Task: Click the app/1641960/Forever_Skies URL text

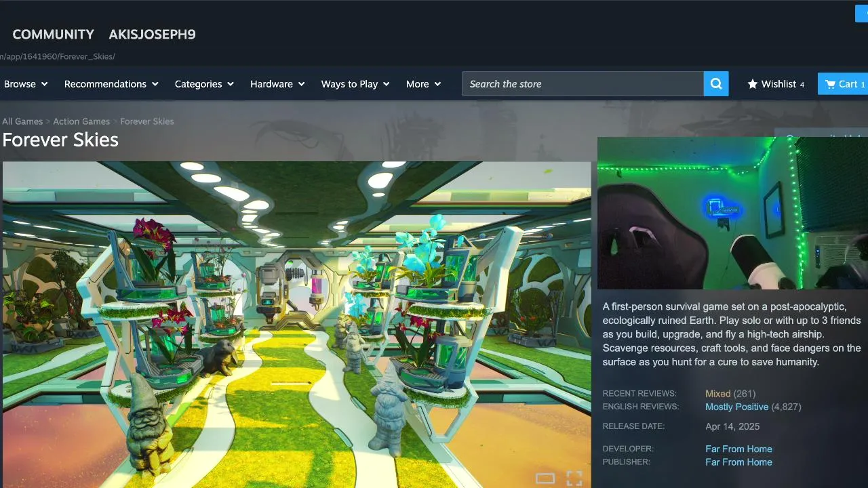Action: pos(58,56)
